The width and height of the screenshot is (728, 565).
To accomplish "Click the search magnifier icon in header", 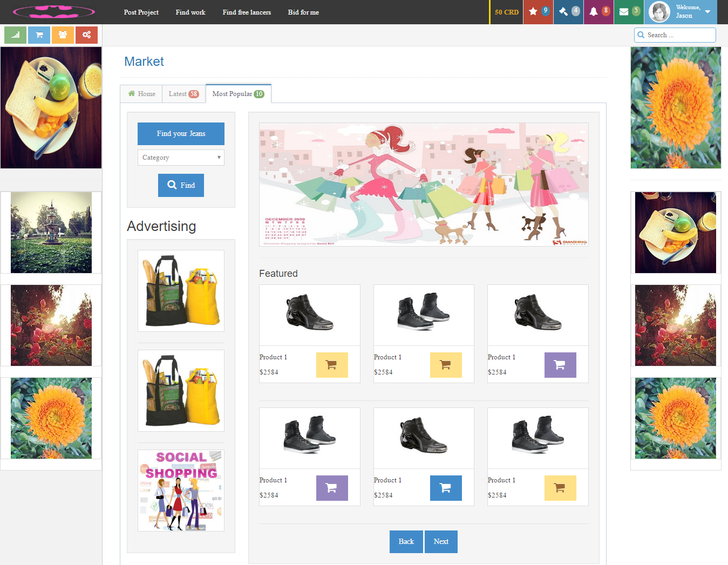I will coord(641,35).
